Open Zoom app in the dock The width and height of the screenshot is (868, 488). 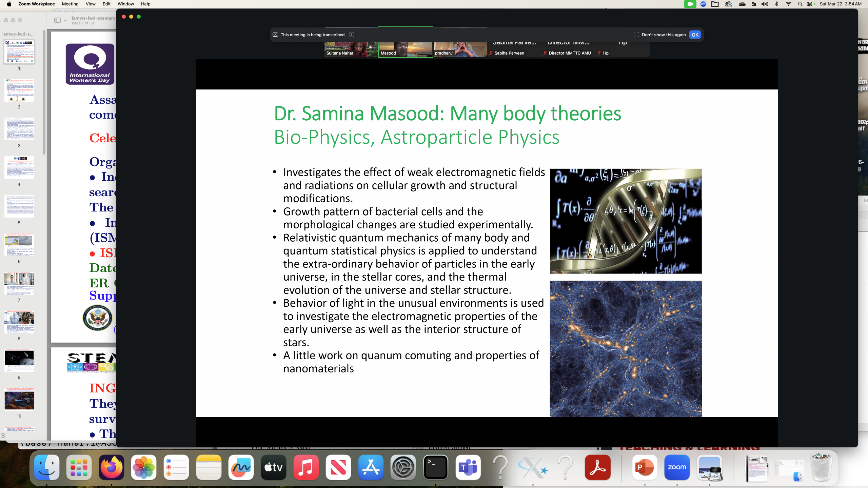tap(677, 468)
